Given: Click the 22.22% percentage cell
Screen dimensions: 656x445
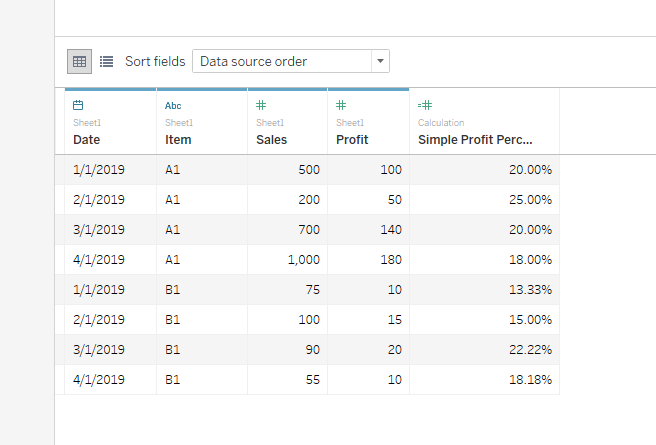Looking at the screenshot, I should click(529, 350).
